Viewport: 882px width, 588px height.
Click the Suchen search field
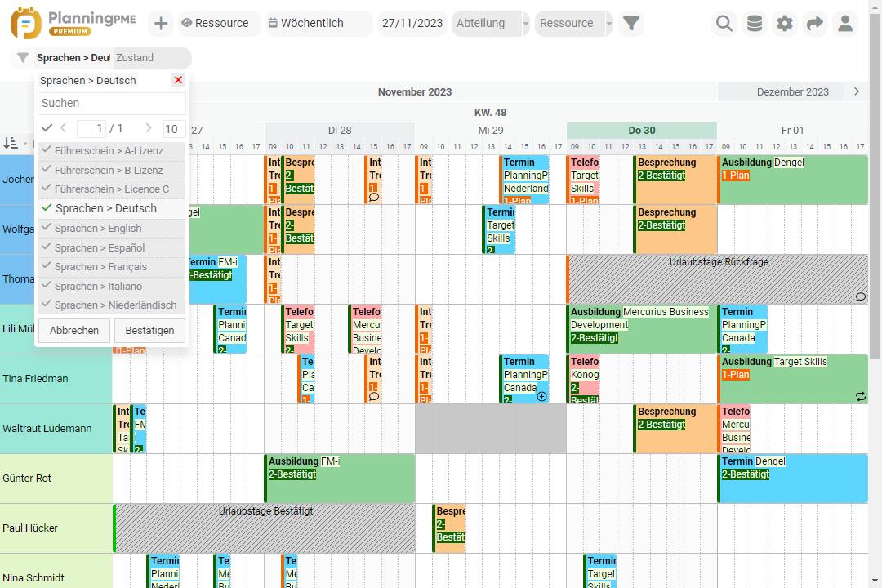click(x=112, y=104)
